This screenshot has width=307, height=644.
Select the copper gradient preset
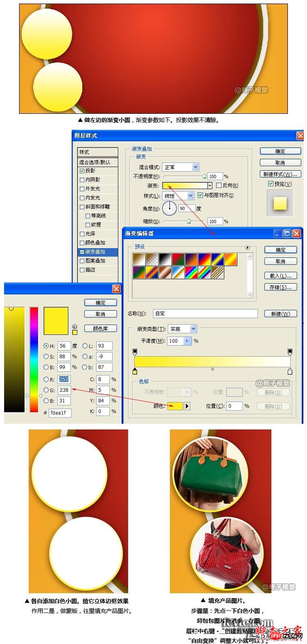tap(165, 273)
